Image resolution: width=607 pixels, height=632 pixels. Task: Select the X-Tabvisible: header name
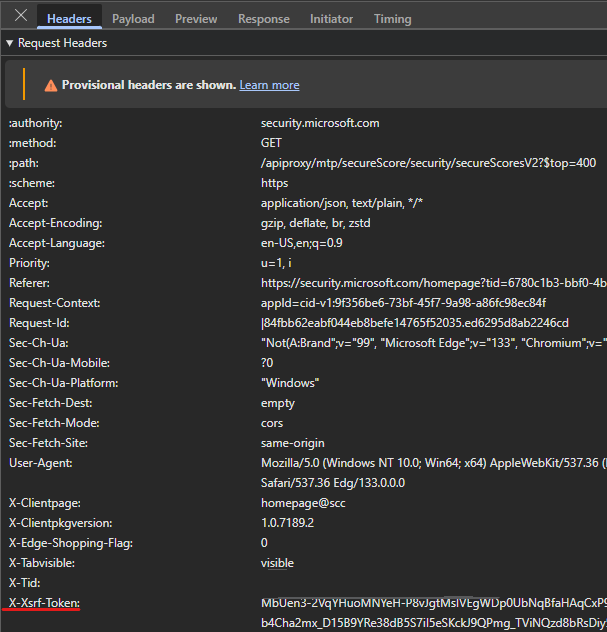pos(42,563)
